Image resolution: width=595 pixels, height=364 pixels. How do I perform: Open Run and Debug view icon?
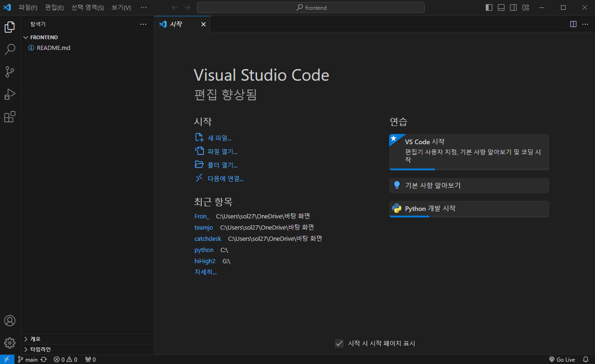click(10, 94)
